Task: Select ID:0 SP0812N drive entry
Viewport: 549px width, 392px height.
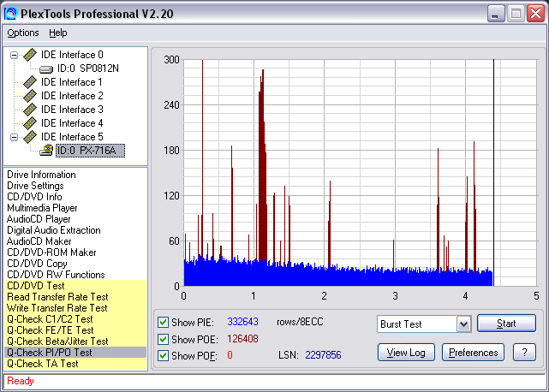Action: tap(88, 68)
